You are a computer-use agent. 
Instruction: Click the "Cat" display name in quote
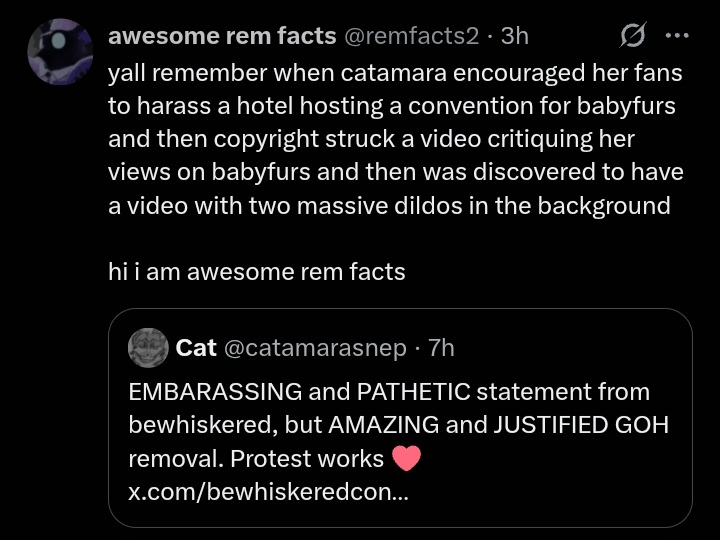(196, 348)
